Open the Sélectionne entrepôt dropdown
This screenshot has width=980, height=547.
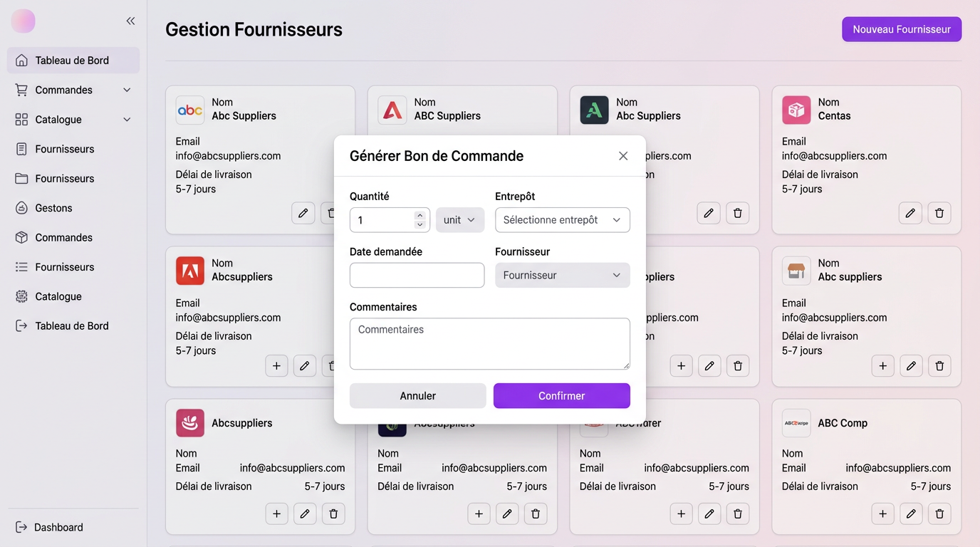563,220
